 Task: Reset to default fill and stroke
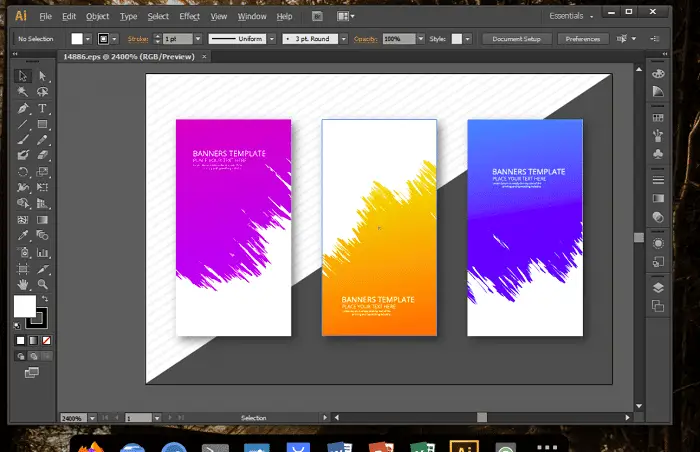17,326
